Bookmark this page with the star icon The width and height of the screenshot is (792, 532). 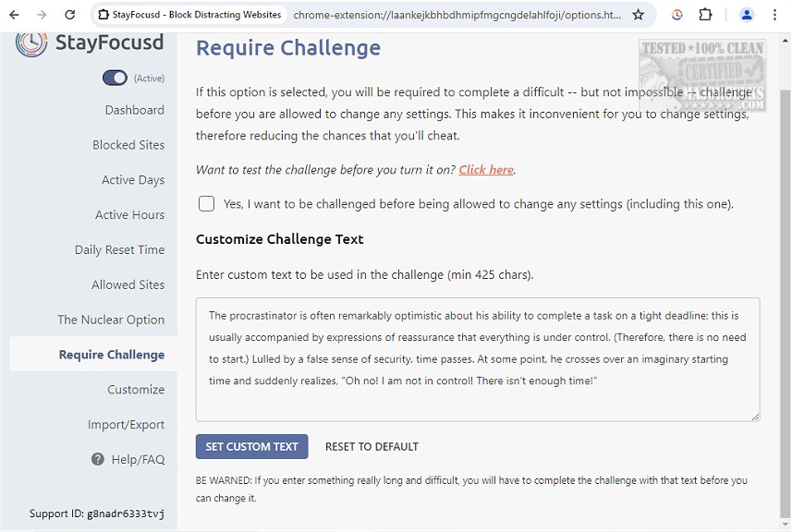click(x=638, y=15)
